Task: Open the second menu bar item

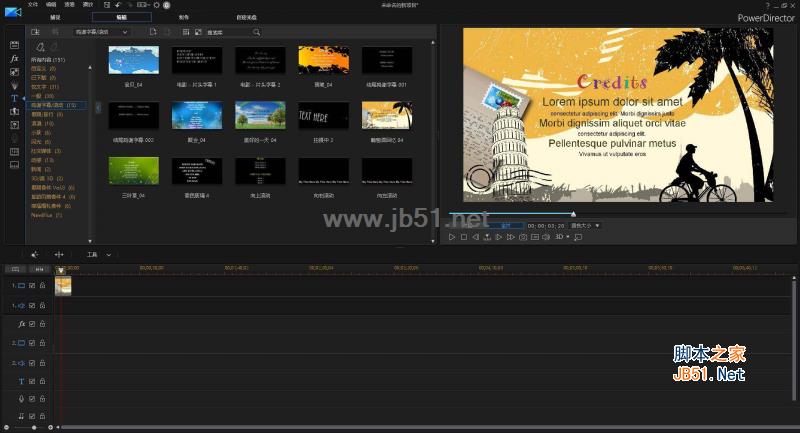Action: (x=51, y=5)
